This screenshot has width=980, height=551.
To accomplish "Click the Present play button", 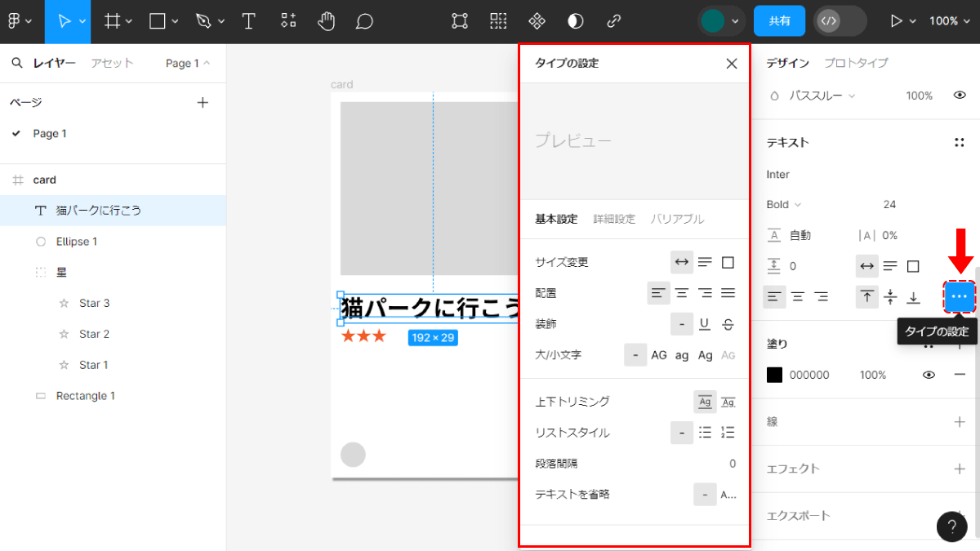I will pyautogui.click(x=897, y=21).
